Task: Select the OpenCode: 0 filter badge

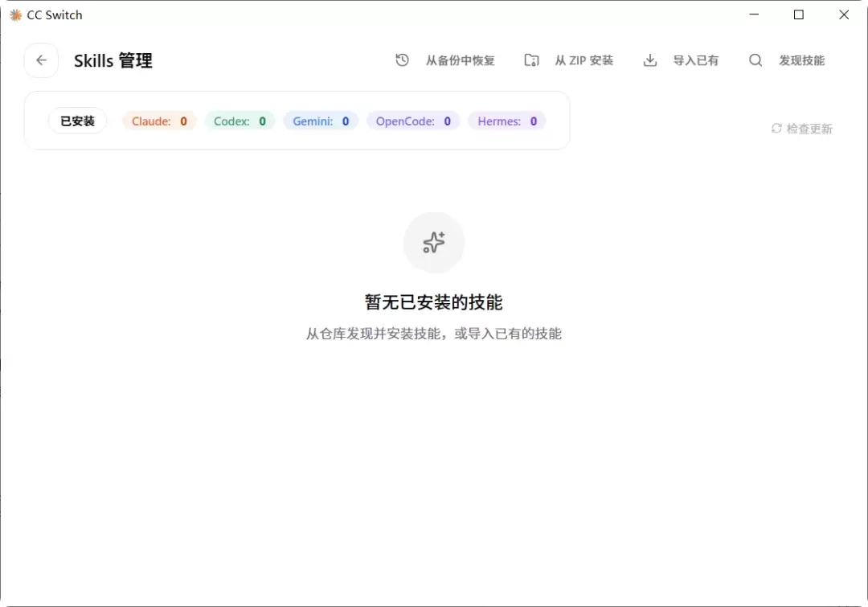Action: click(x=413, y=121)
